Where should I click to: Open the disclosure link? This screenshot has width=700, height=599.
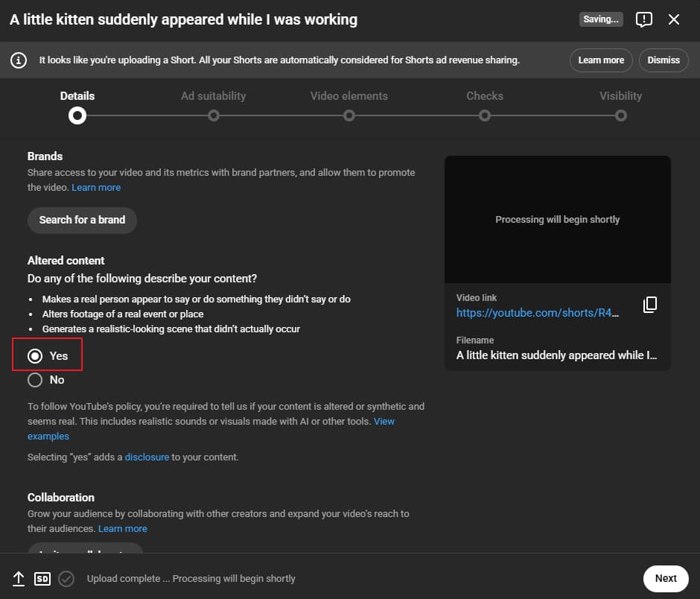(147, 457)
